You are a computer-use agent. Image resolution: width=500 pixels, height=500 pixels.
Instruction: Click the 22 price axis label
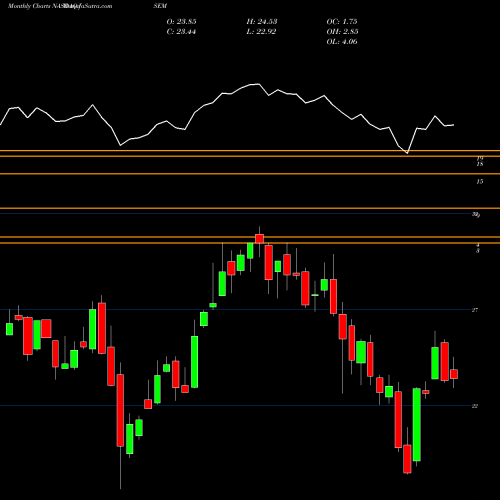475,406
